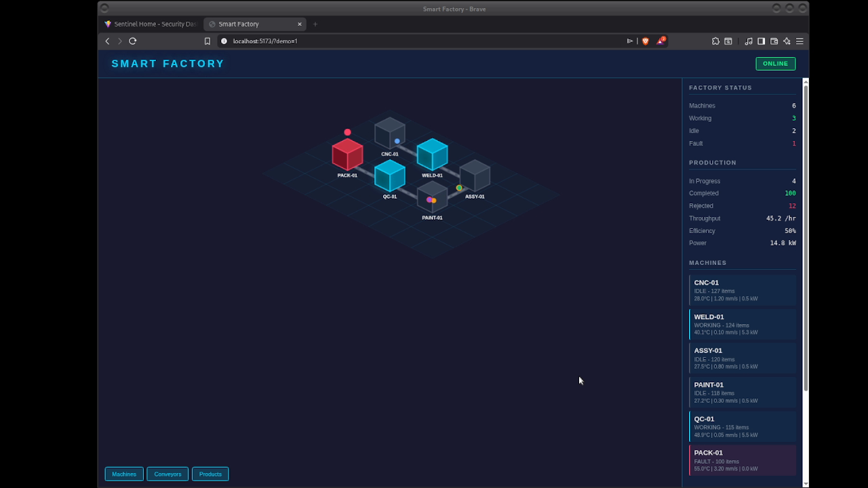Viewport: 868px width, 488px height.
Task: Open a new browser tab
Action: pyautogui.click(x=315, y=24)
